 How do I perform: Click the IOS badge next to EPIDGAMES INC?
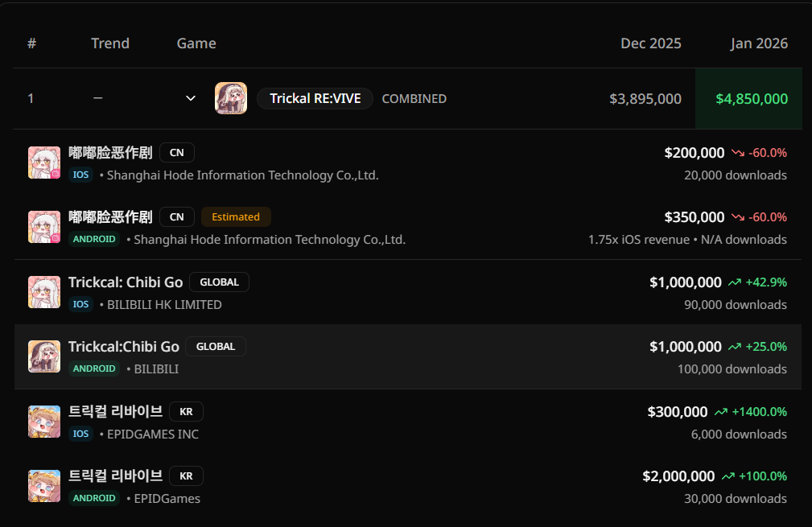[x=80, y=434]
